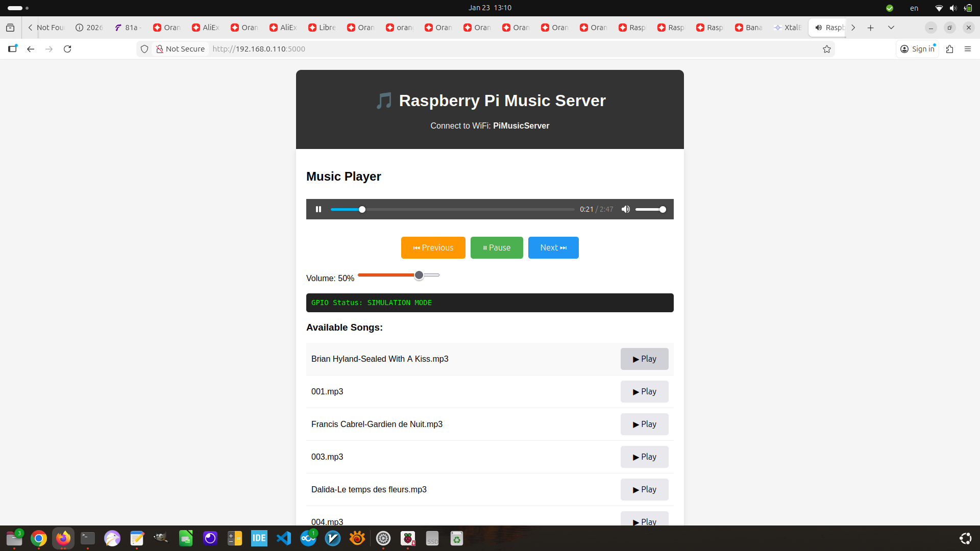Open the Terminal from the dock
Screen dimensions: 980x551
88,538
